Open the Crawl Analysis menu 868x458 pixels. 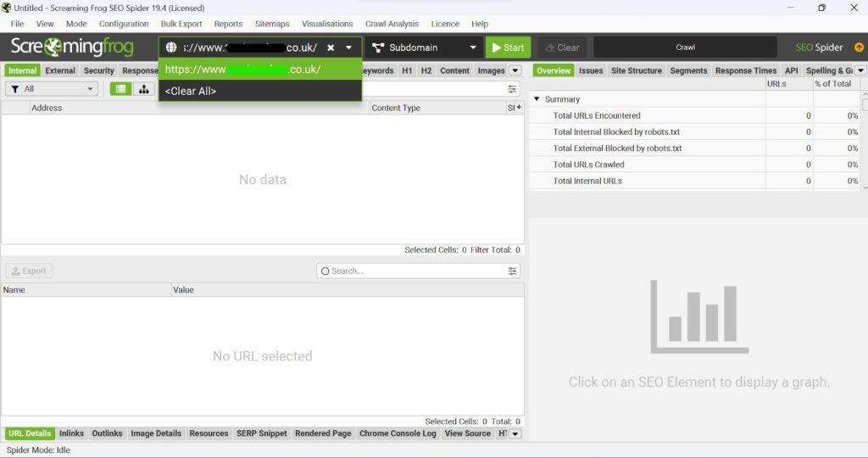[x=392, y=24]
